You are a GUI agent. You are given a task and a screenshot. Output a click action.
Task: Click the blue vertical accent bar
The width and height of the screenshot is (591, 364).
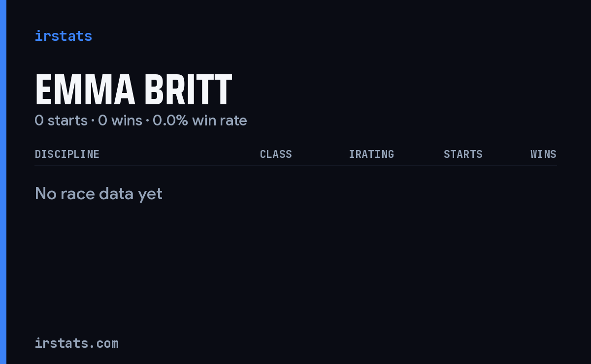click(x=3, y=182)
